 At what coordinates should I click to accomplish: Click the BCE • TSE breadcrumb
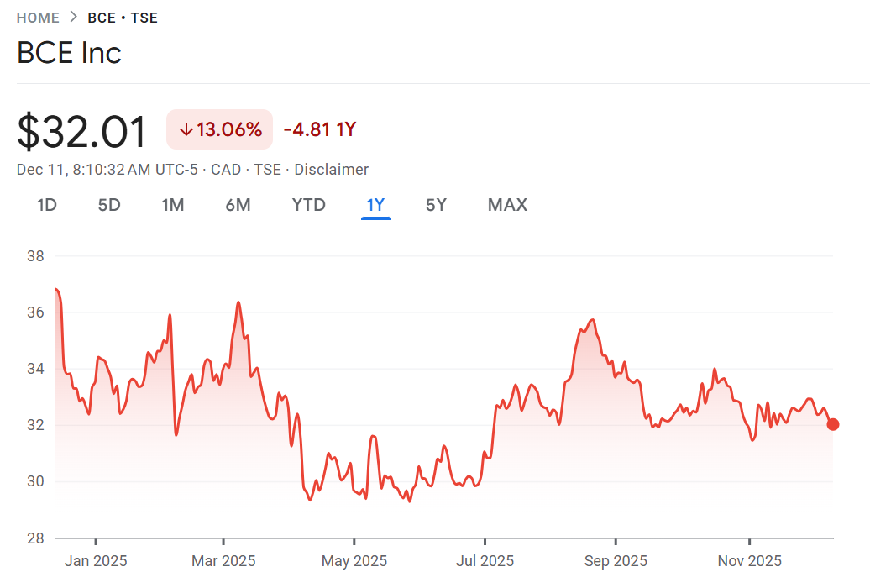123,18
